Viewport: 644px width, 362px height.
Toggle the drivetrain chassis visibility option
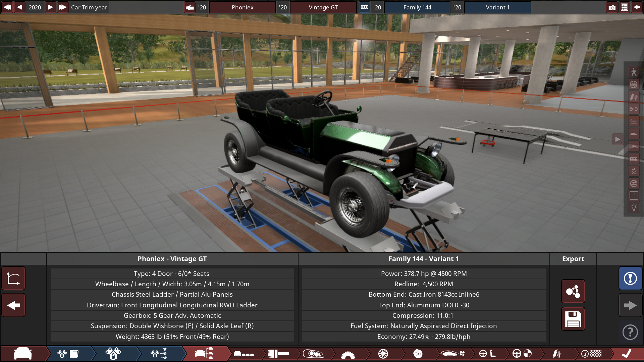634,109
